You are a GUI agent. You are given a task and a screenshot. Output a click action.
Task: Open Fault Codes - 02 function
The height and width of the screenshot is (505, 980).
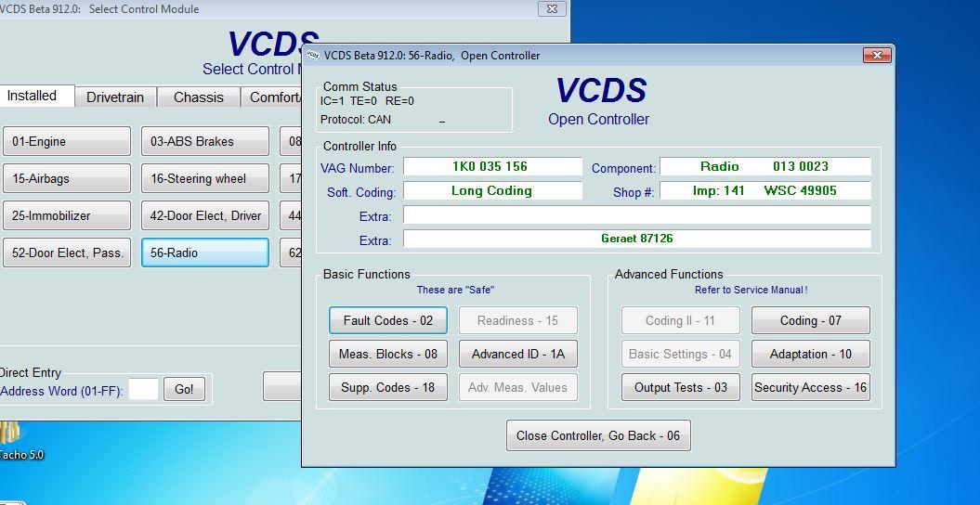click(x=387, y=320)
